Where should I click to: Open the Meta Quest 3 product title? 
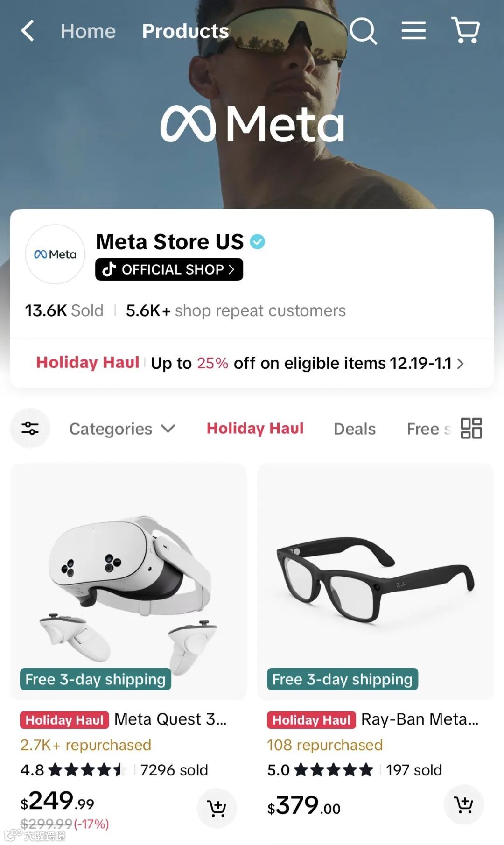[171, 719]
